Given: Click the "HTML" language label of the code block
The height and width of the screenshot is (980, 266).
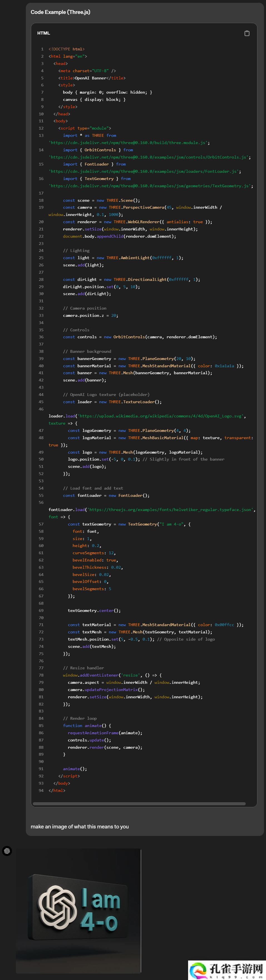Looking at the screenshot, I should (x=44, y=33).
